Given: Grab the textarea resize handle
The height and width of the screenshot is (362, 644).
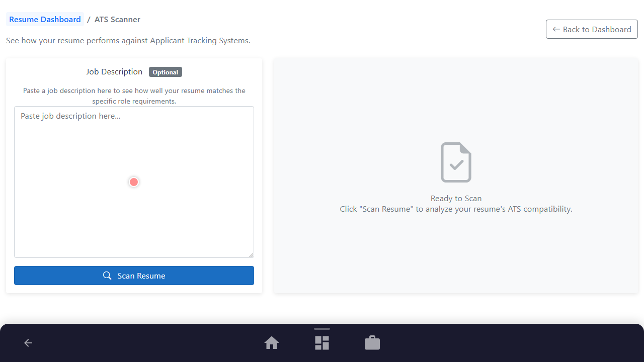Looking at the screenshot, I should click(251, 254).
